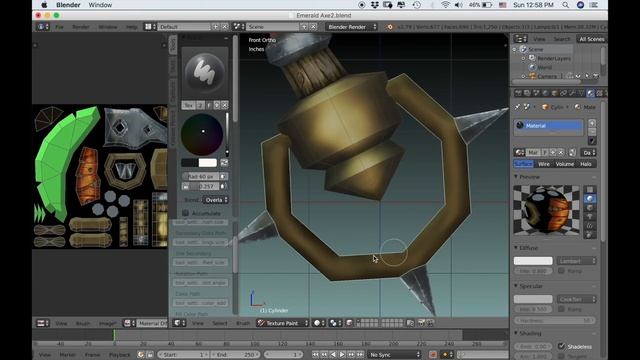The width and height of the screenshot is (640, 360).
Task: Toggle pressure sensitivity for Radius
Action: (223, 176)
